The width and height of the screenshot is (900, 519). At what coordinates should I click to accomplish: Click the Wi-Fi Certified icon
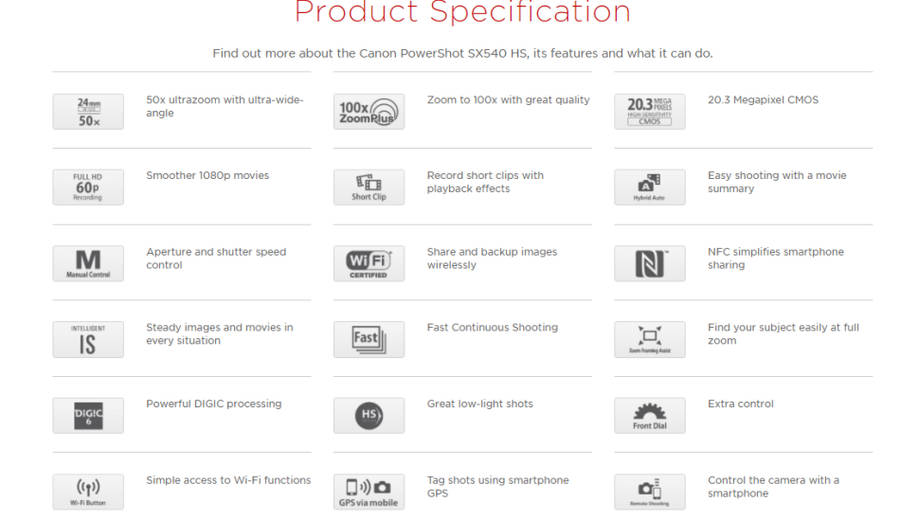pos(369,263)
